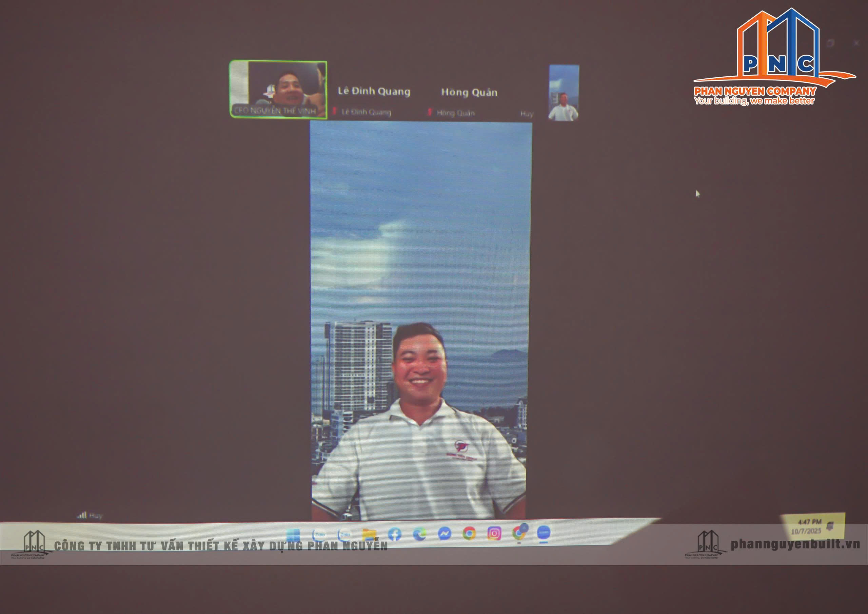Screen dimensions: 868x614
Task: Open Google Chrome from the taskbar
Action: point(469,533)
